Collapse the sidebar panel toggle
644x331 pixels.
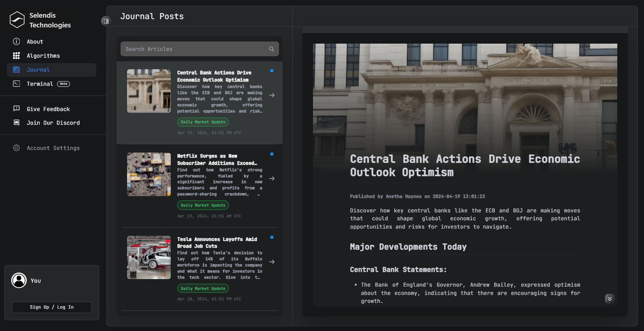click(x=106, y=21)
